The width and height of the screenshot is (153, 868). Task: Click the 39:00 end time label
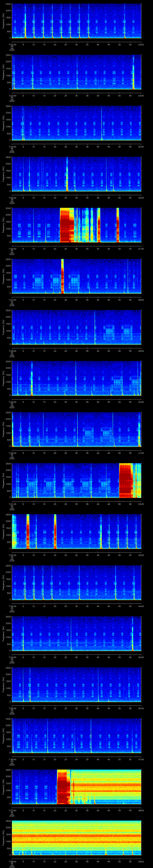(141, 861)
